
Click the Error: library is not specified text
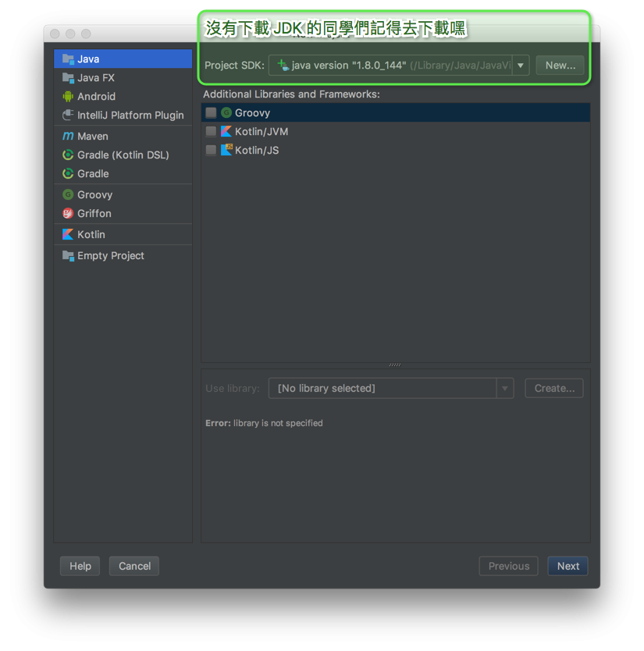[264, 423]
